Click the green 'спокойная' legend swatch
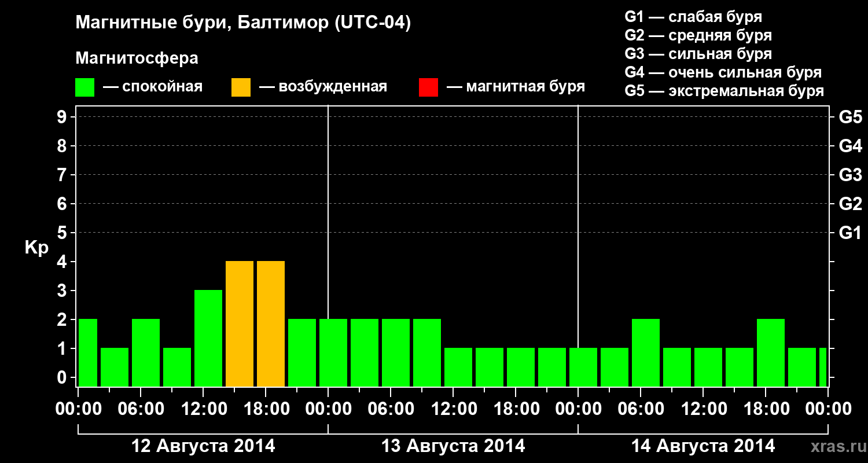 point(85,87)
